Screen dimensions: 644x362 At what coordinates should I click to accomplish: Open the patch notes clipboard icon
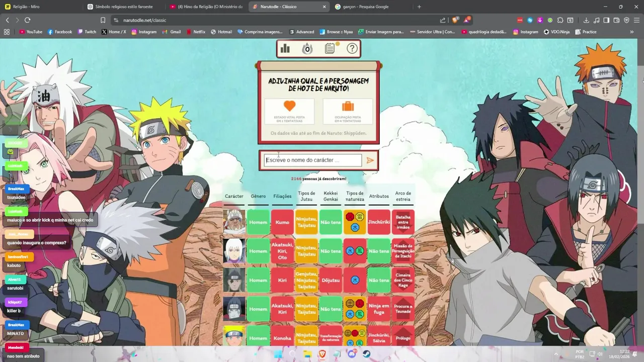[x=330, y=48]
